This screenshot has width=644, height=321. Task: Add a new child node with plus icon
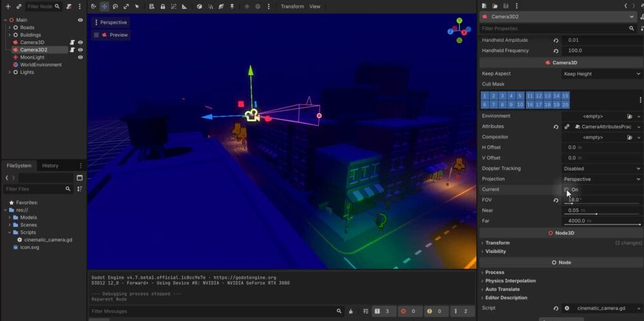click(x=7, y=6)
